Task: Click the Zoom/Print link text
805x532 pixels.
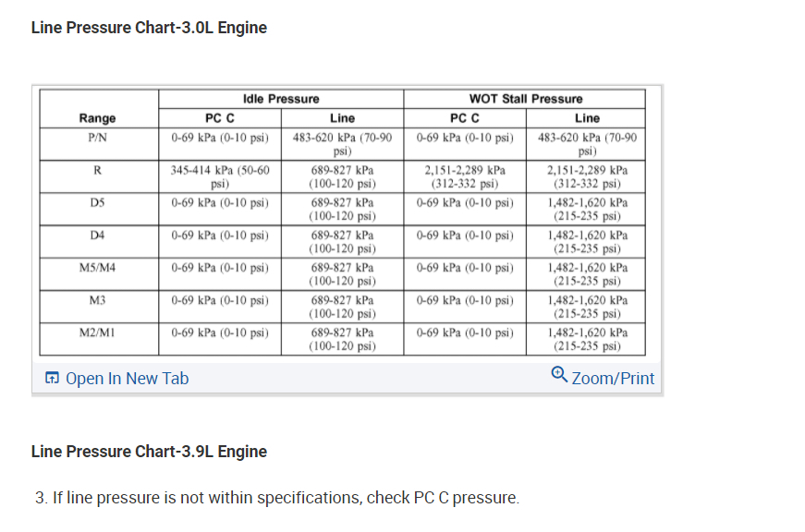Action: (x=613, y=378)
